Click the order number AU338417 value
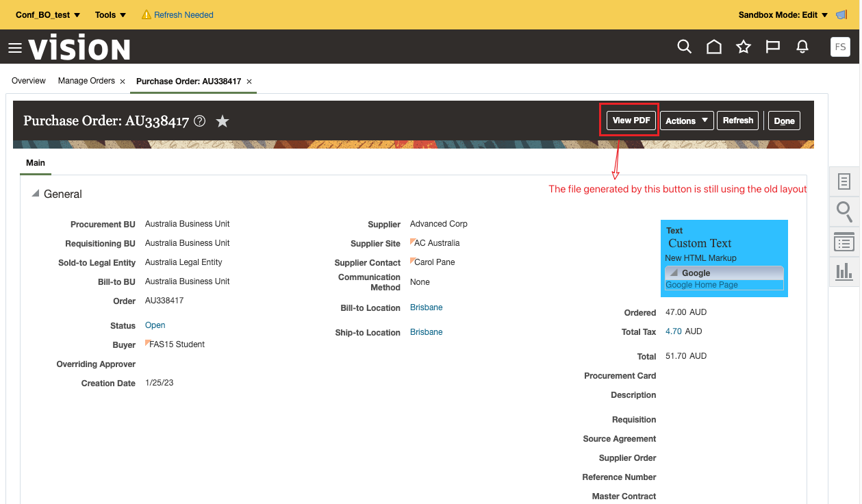Image resolution: width=862 pixels, height=504 pixels. pyautogui.click(x=164, y=301)
